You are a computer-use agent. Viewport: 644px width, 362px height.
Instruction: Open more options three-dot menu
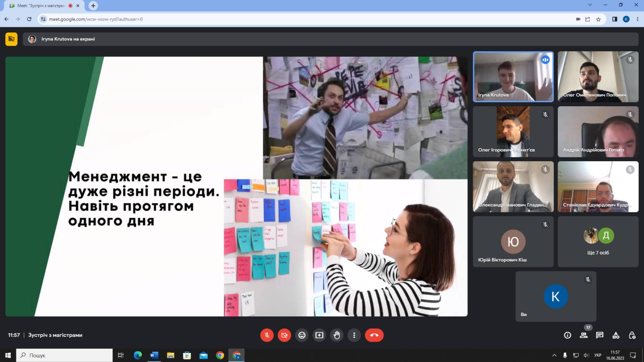[x=354, y=335]
